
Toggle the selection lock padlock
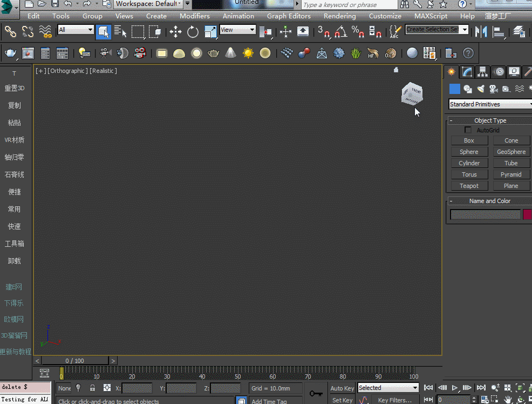93,388
